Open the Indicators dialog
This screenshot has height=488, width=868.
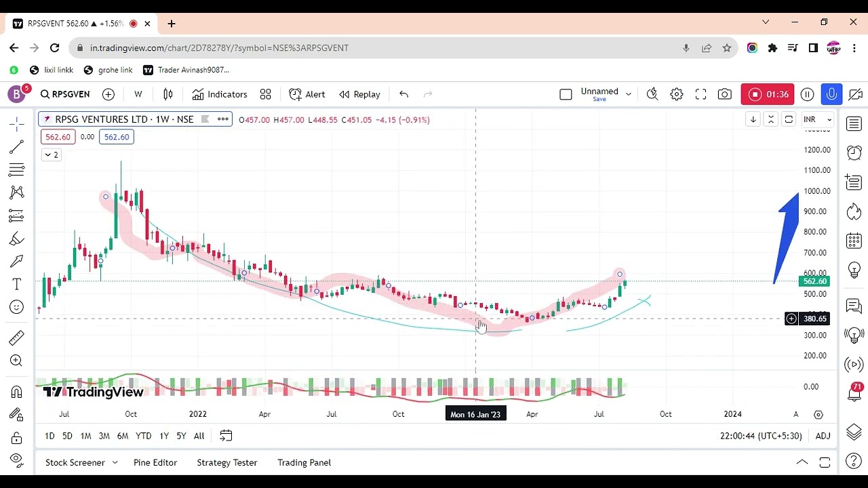219,94
